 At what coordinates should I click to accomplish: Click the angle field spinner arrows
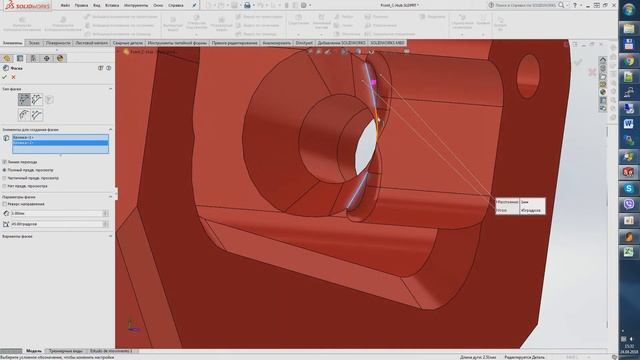click(x=106, y=224)
